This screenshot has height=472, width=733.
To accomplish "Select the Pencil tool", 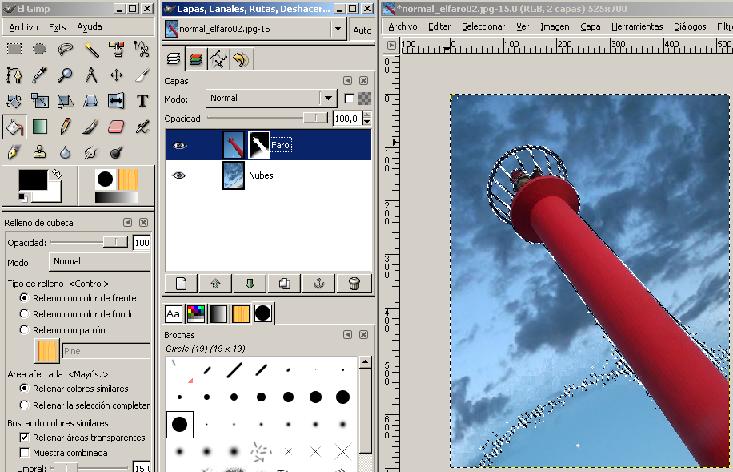I will [x=65, y=127].
